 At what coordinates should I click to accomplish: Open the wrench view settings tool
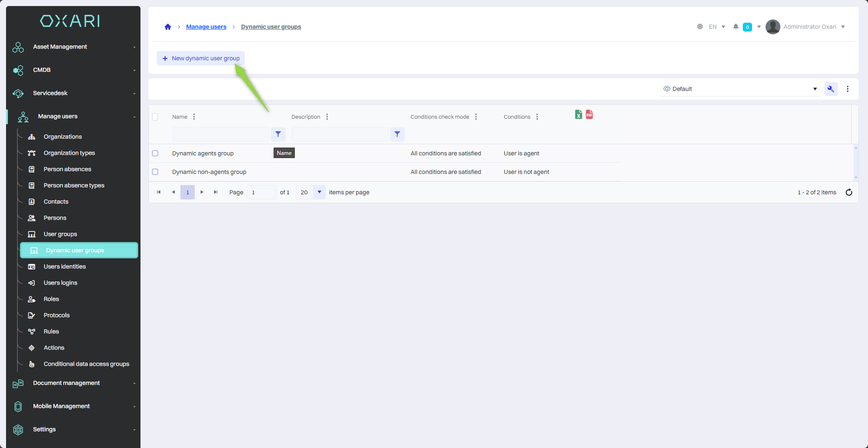coord(830,89)
